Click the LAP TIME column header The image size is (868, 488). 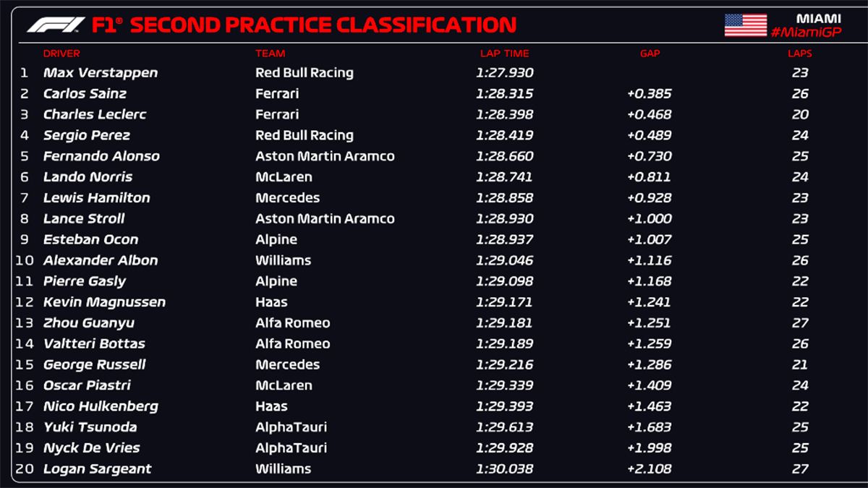click(504, 53)
